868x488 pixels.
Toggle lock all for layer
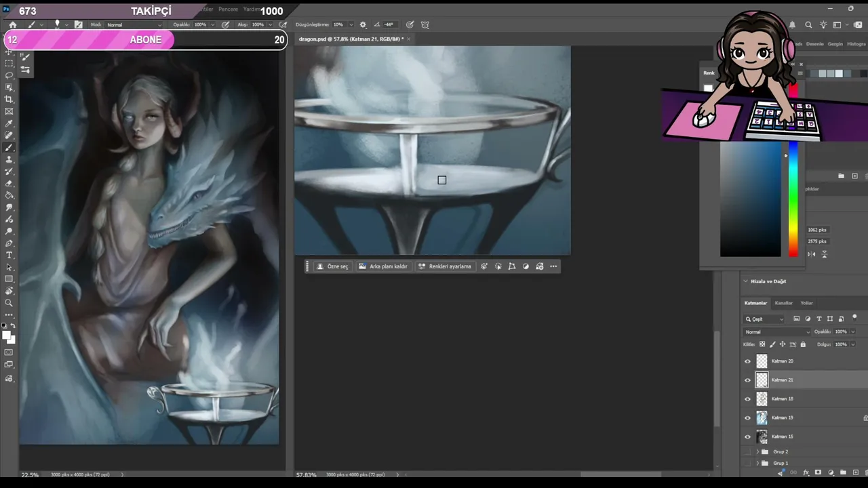pyautogui.click(x=803, y=344)
